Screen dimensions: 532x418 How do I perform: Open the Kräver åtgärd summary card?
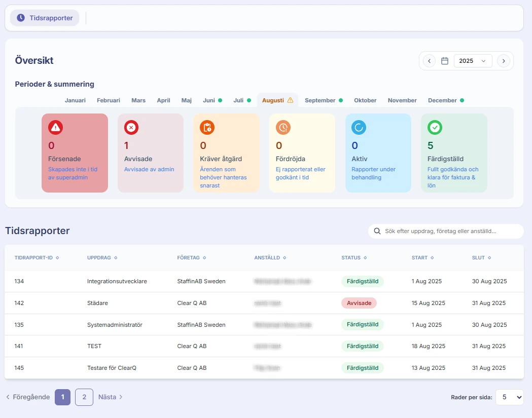coord(226,153)
